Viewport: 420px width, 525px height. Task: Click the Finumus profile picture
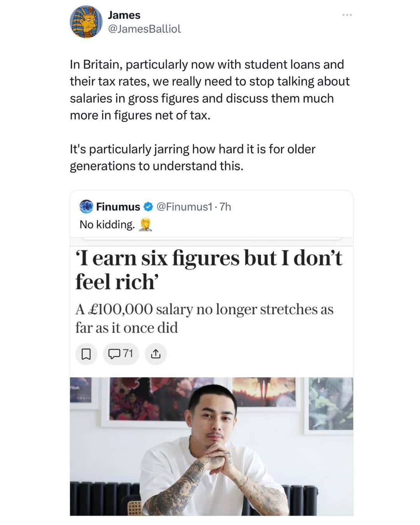86,206
